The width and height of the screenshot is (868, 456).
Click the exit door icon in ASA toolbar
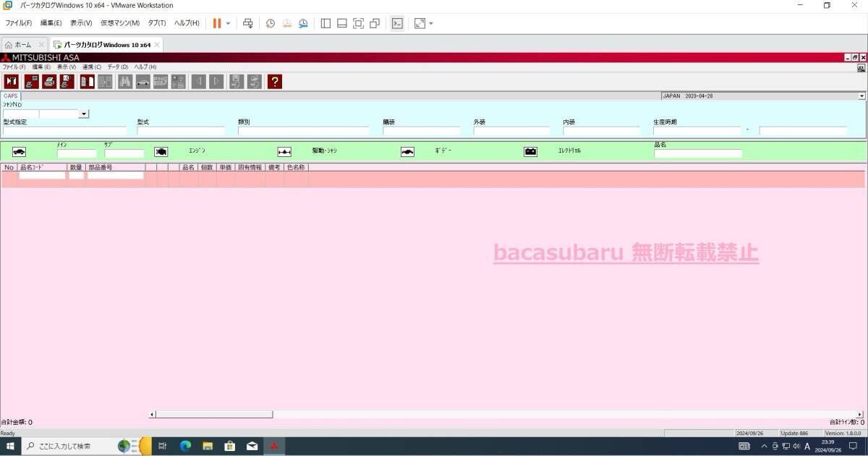point(12,82)
